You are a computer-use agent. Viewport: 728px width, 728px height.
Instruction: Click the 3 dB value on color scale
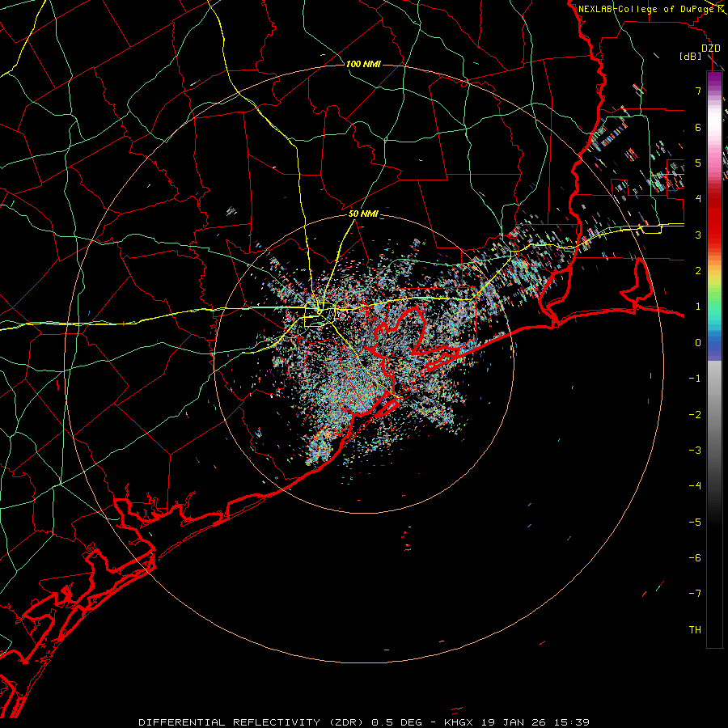(x=698, y=235)
